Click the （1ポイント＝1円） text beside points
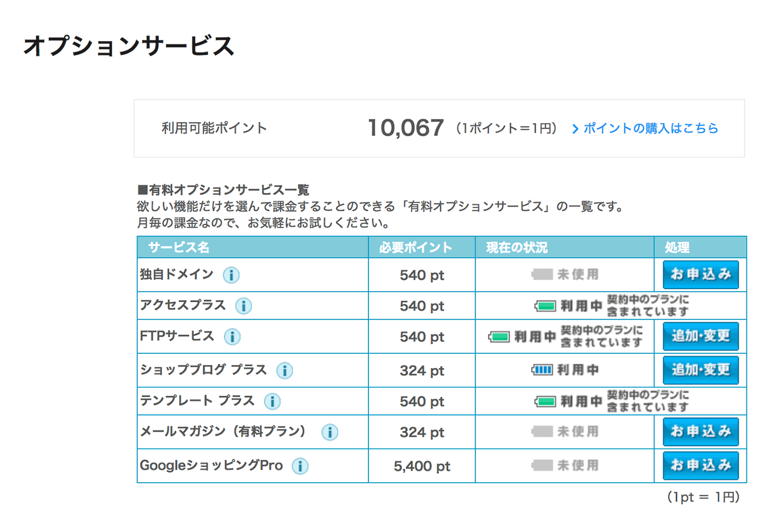The width and height of the screenshot is (777, 532). [x=506, y=129]
